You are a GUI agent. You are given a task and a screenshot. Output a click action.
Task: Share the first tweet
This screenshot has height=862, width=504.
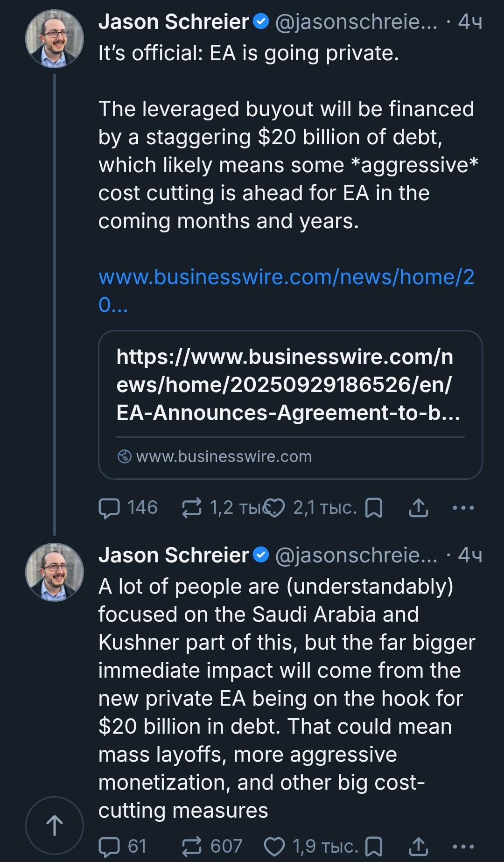(418, 508)
